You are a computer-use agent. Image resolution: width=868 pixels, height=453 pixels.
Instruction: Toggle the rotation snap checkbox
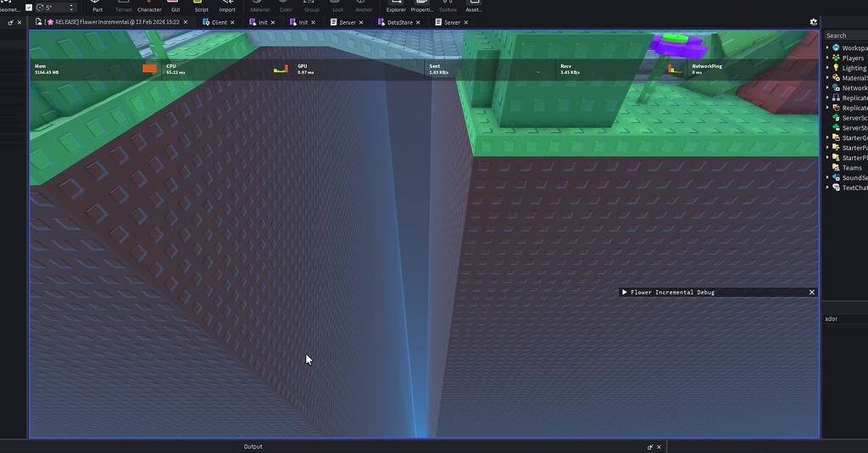point(29,7)
